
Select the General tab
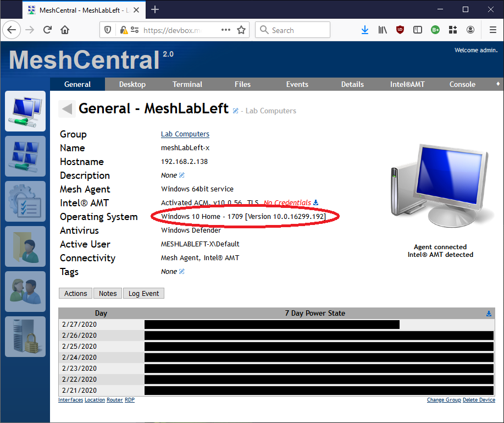(77, 84)
